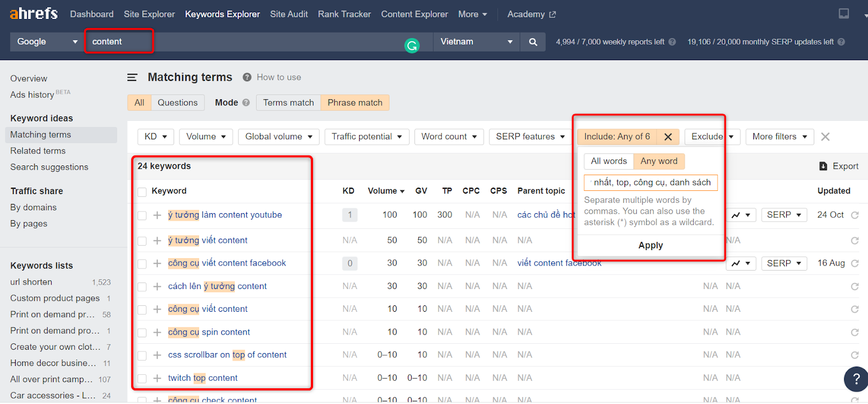Screen dimensions: 868x404
Task: Expand the Global volume filter
Action: (x=279, y=137)
